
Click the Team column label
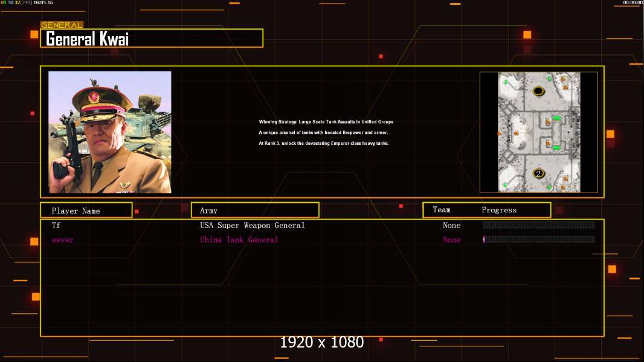coord(442,210)
